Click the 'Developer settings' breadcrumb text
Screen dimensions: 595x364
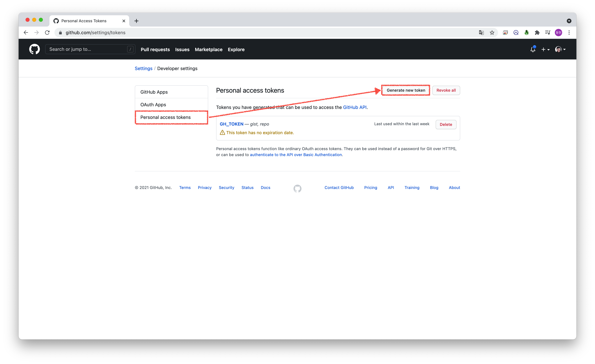click(177, 68)
